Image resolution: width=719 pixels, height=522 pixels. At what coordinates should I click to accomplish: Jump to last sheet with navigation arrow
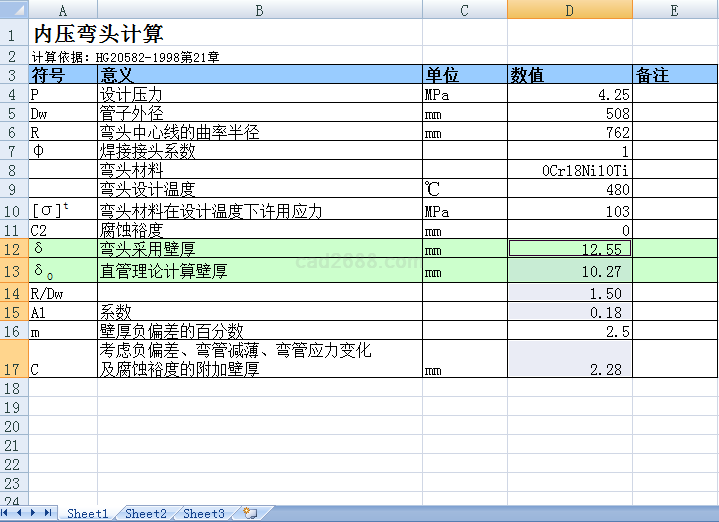pos(48,513)
